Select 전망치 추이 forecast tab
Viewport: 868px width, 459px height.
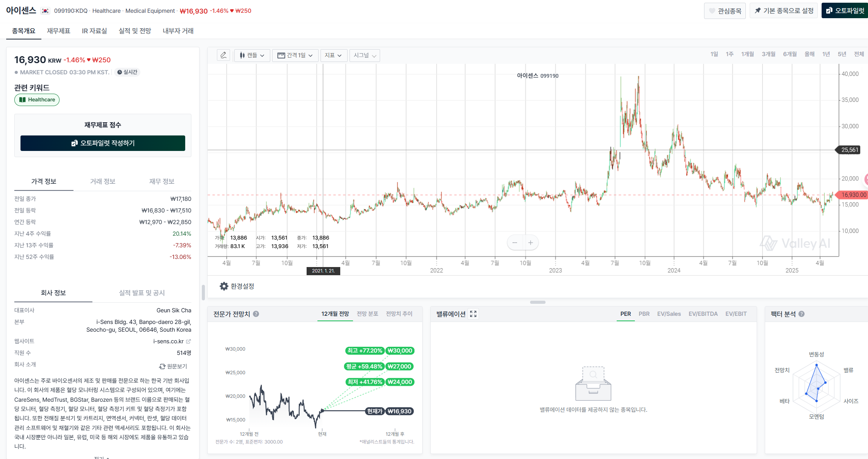[x=399, y=314]
